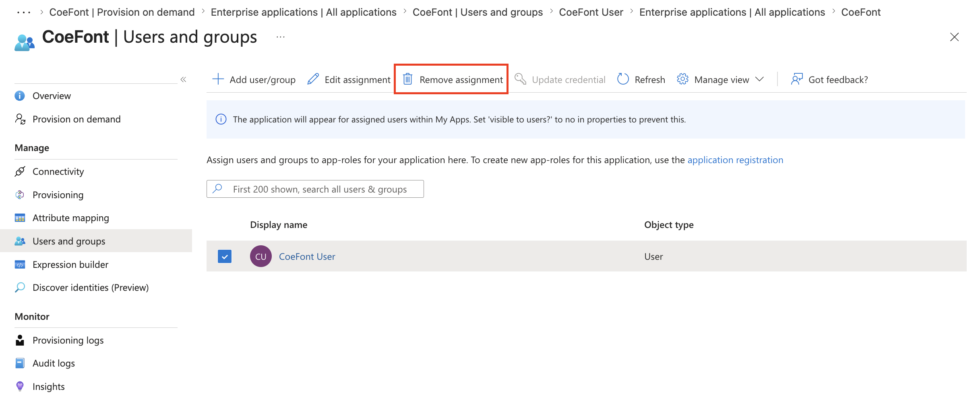The width and height of the screenshot is (980, 406).
Task: Open the application registration link
Action: (x=735, y=160)
